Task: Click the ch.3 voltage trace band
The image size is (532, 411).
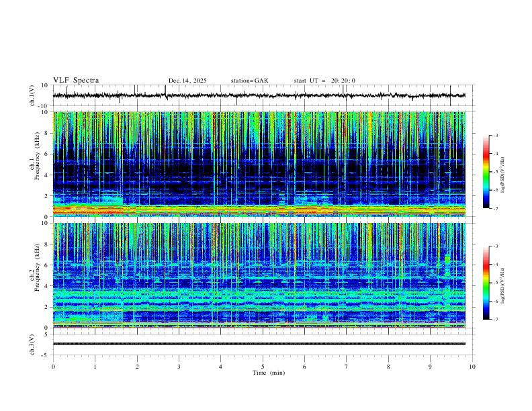Action: coord(259,344)
